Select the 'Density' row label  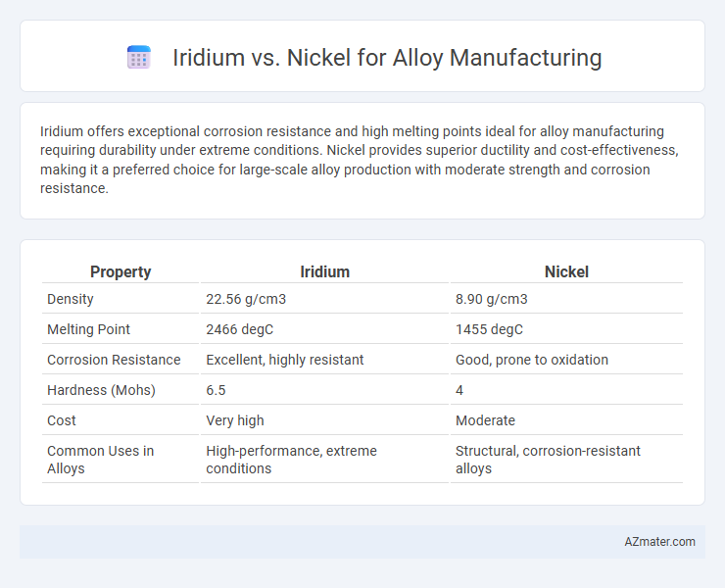click(71, 299)
